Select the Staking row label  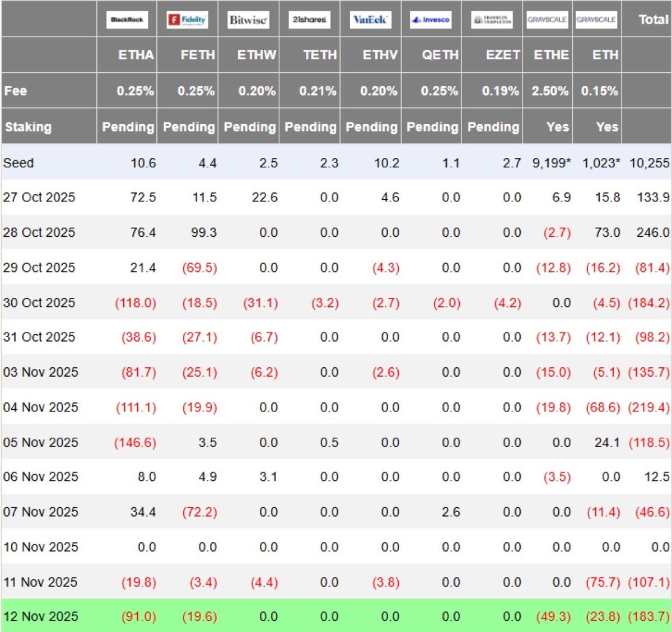pos(28,127)
